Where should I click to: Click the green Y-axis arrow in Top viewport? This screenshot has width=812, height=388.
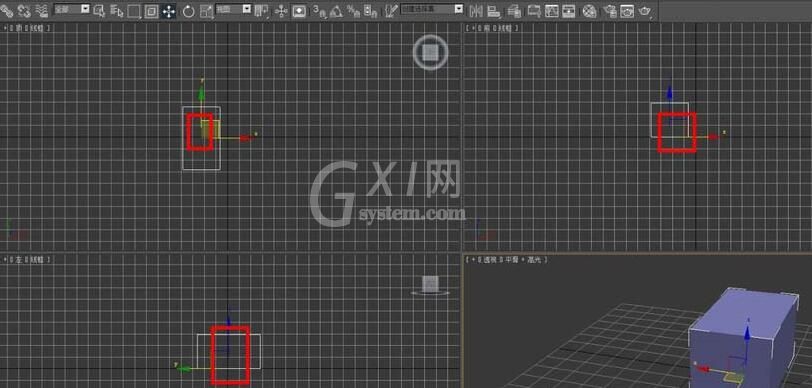(x=201, y=93)
